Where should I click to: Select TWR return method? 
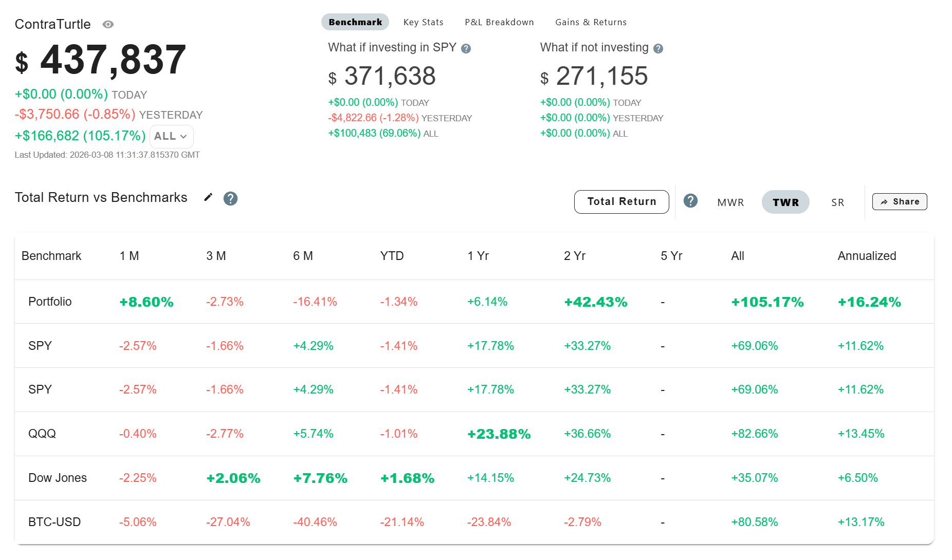(x=785, y=202)
